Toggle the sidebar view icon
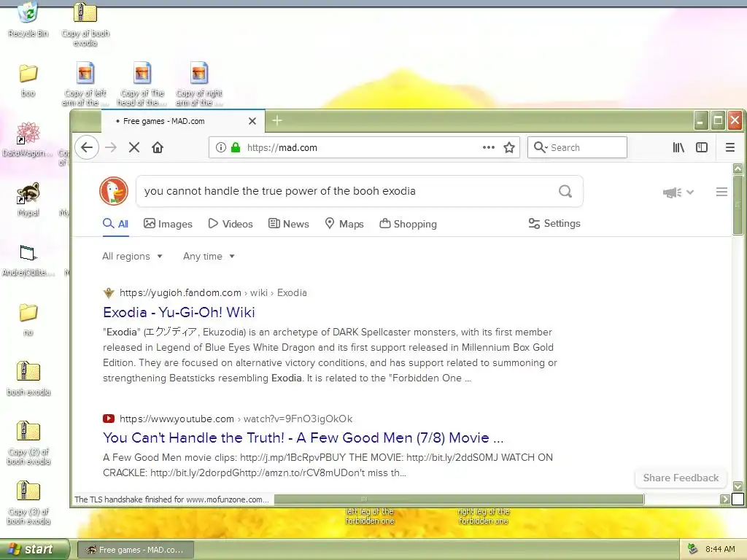The image size is (747, 560). click(702, 147)
